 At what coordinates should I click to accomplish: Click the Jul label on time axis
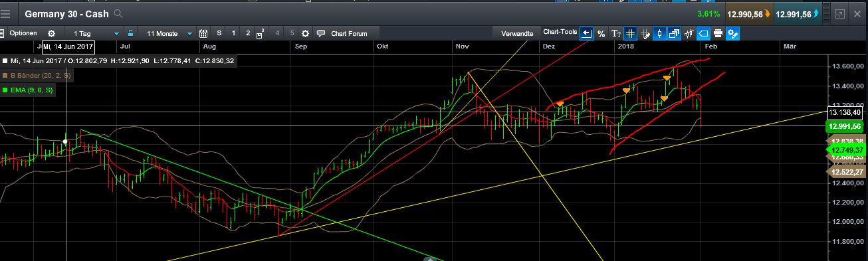click(124, 46)
